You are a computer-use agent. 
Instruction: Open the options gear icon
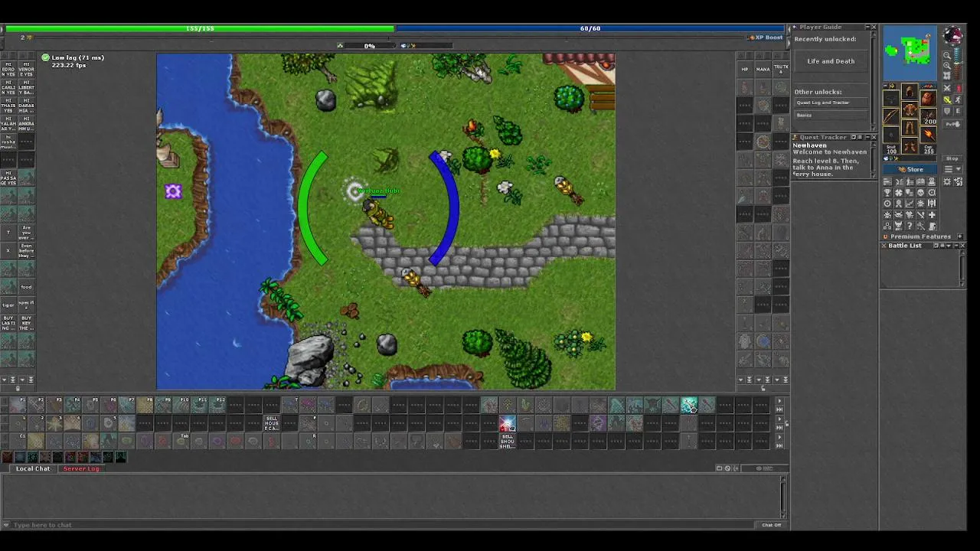(947, 181)
